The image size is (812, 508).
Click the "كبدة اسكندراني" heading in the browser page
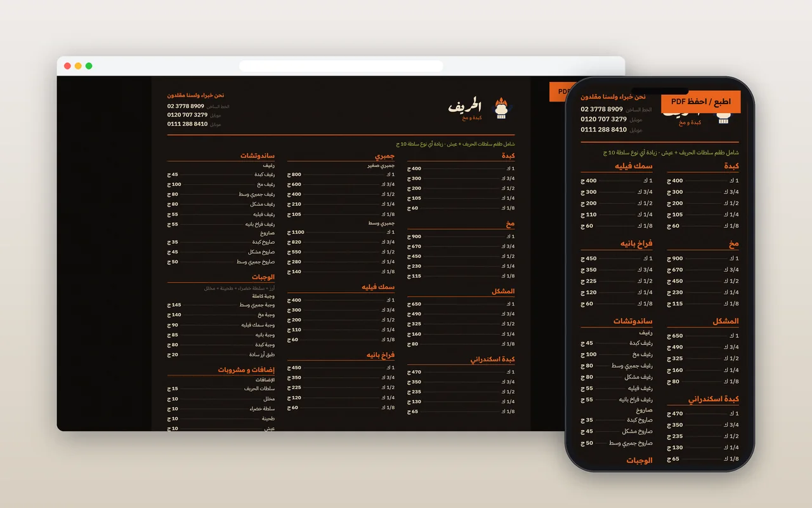coord(492,359)
